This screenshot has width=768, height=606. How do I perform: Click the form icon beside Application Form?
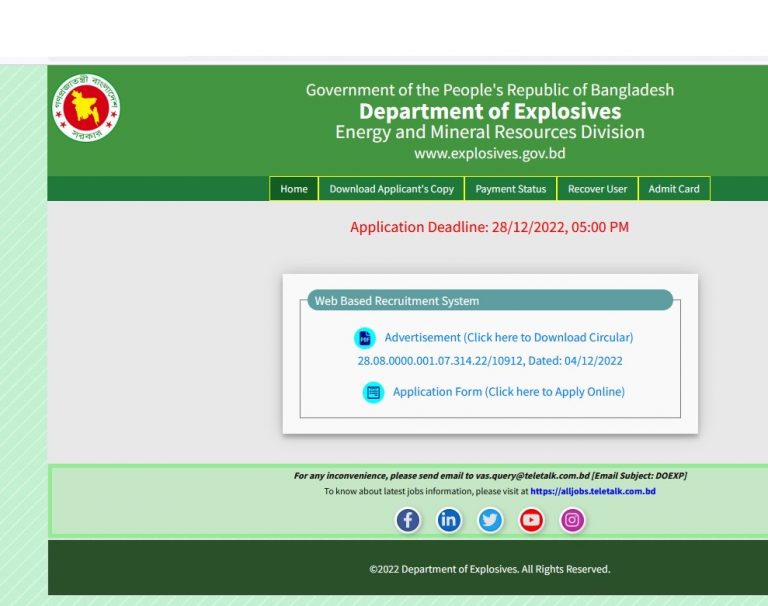coord(373,392)
